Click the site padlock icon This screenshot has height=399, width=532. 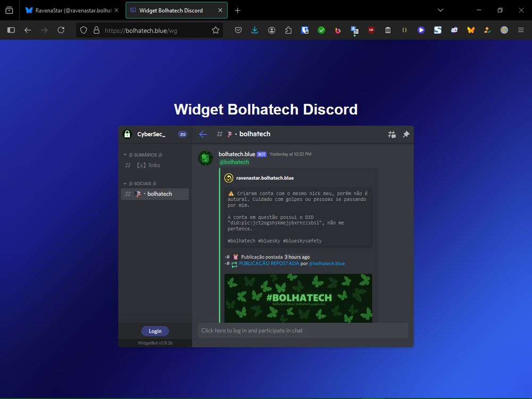click(96, 30)
